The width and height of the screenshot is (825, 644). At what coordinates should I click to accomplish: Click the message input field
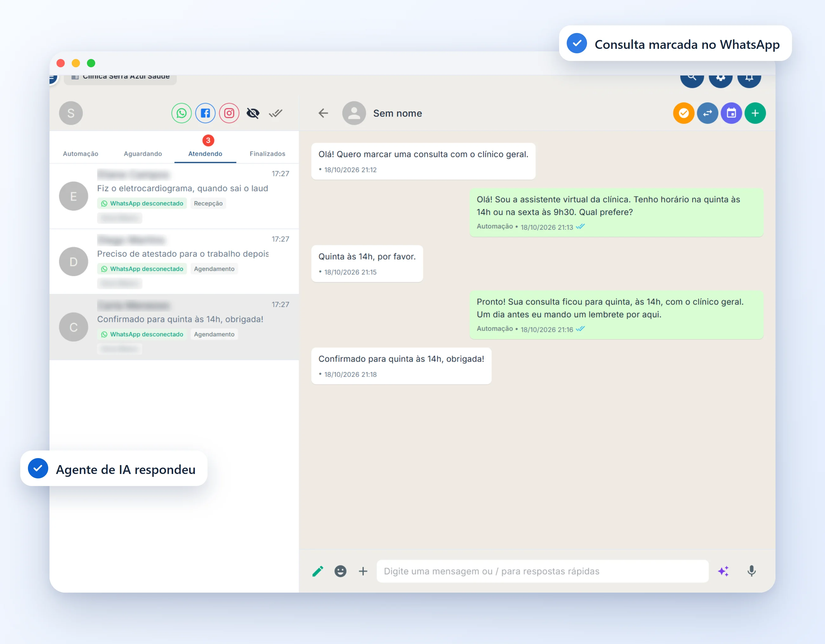pyautogui.click(x=543, y=571)
